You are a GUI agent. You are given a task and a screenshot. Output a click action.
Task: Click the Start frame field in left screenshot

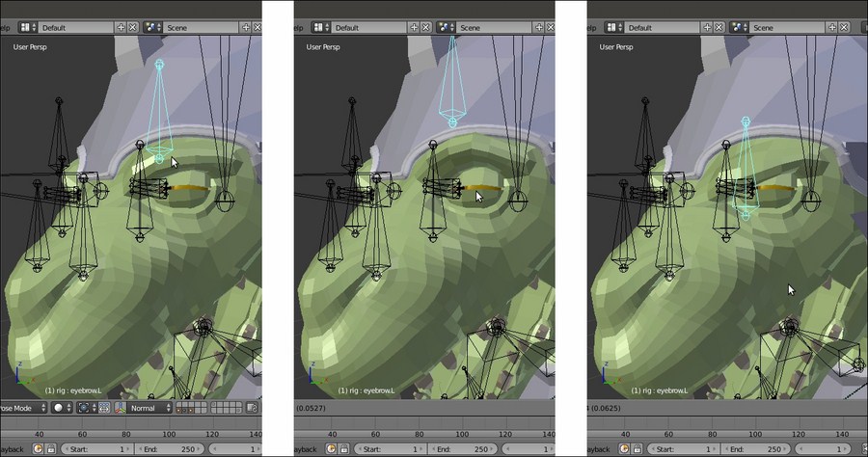coord(96,449)
